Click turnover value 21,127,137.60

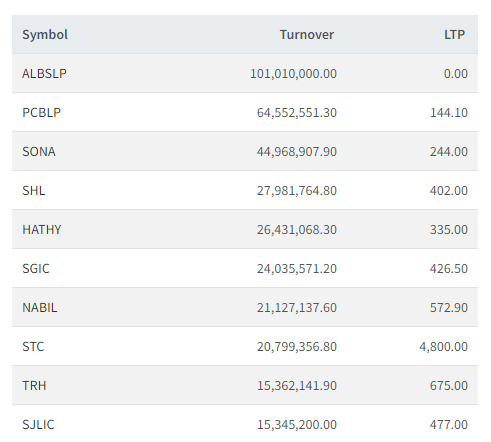[x=297, y=308]
